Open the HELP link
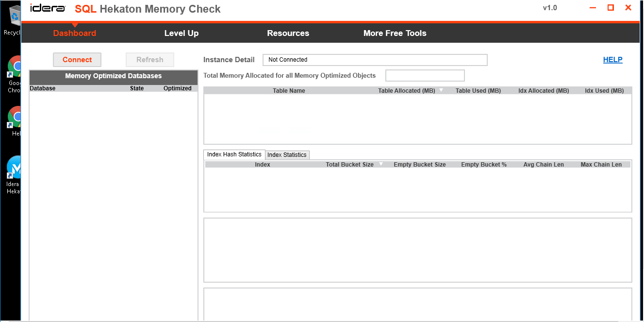The image size is (644, 322). point(612,60)
